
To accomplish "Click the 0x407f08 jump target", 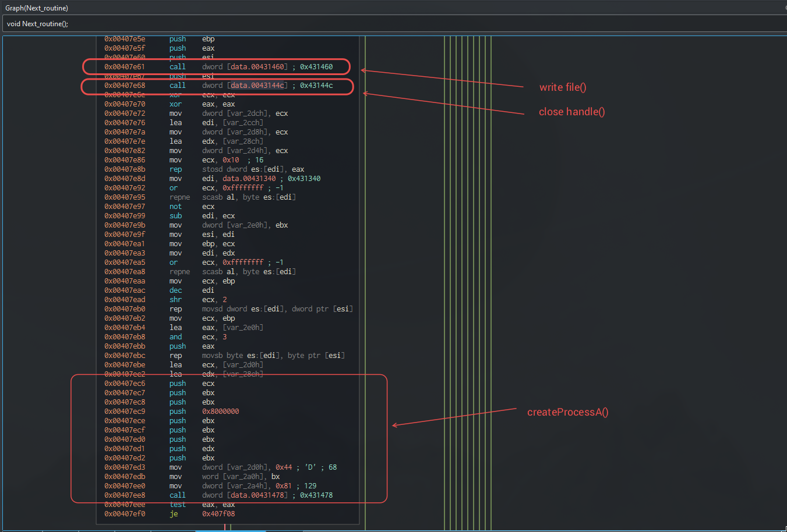I will (218, 514).
